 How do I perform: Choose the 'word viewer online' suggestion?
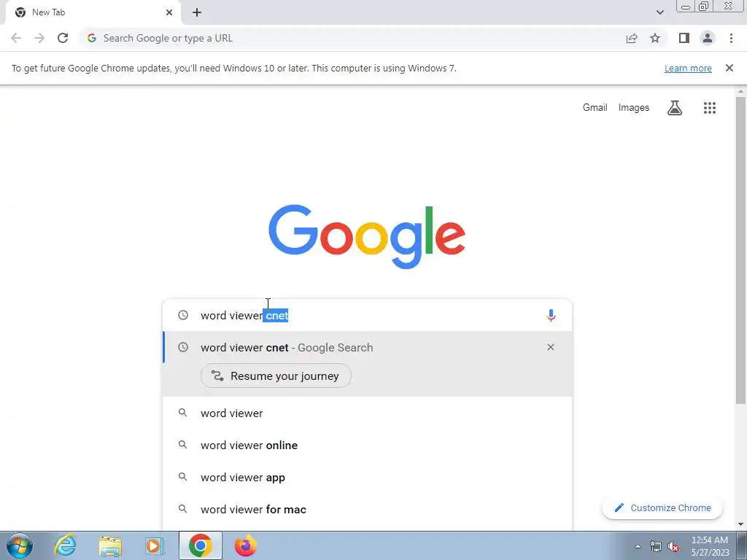(x=367, y=446)
